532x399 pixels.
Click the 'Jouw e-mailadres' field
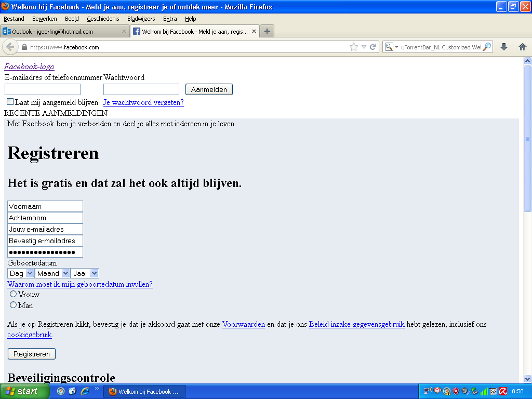tap(45, 229)
